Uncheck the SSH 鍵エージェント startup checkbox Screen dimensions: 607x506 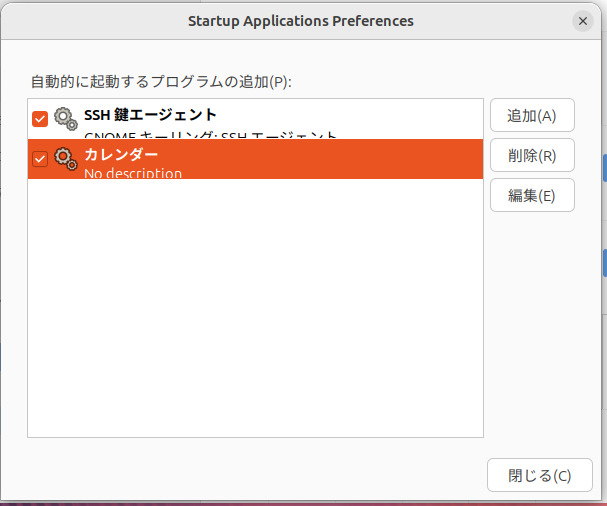(40, 119)
